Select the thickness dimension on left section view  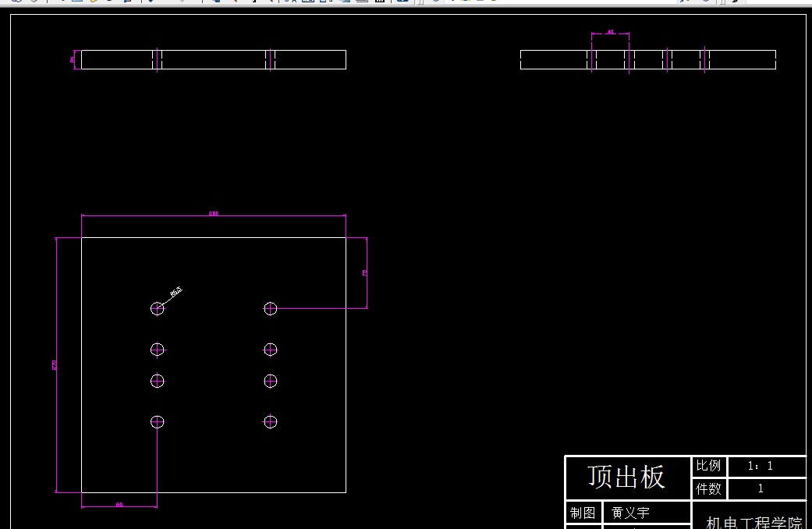click(x=73, y=59)
